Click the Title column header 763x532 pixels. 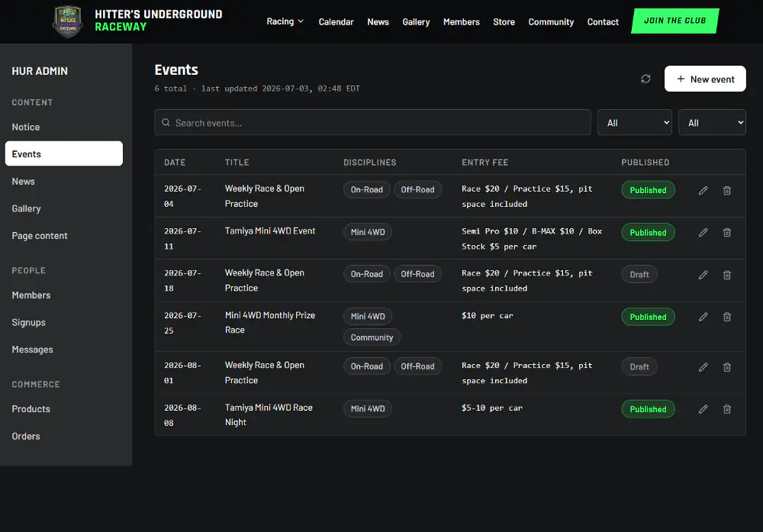(x=237, y=163)
